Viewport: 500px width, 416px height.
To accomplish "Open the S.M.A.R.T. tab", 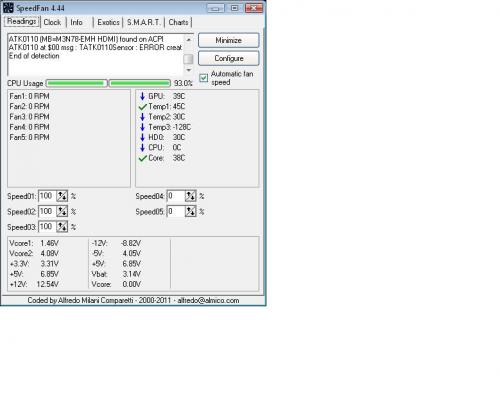I will (x=144, y=22).
